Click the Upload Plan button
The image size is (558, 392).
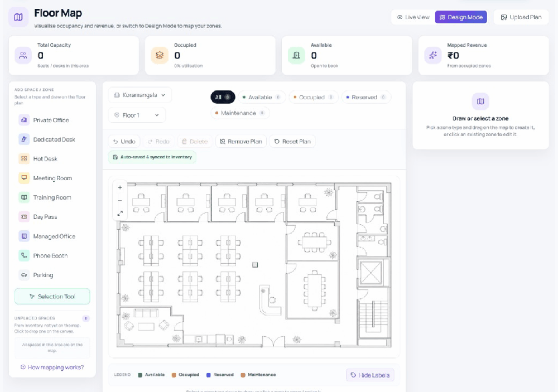[521, 17]
